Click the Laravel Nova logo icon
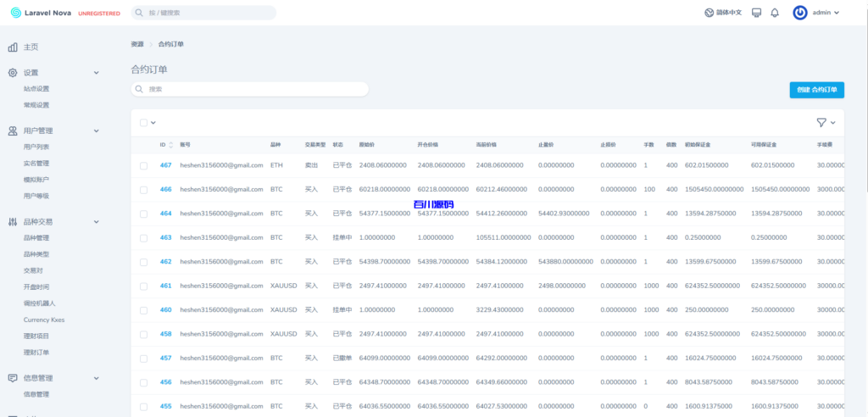 (15, 13)
